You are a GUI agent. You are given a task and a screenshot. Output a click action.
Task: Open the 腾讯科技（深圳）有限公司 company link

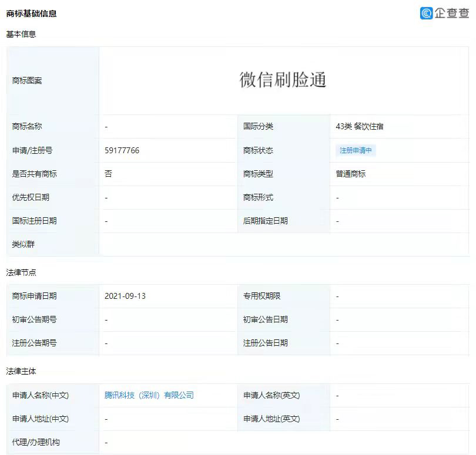click(148, 396)
